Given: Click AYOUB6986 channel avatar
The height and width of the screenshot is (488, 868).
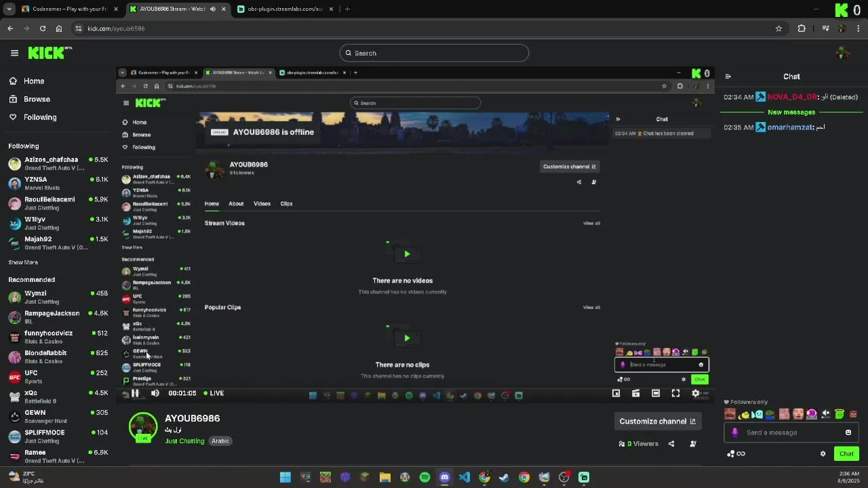Looking at the screenshot, I should [143, 427].
